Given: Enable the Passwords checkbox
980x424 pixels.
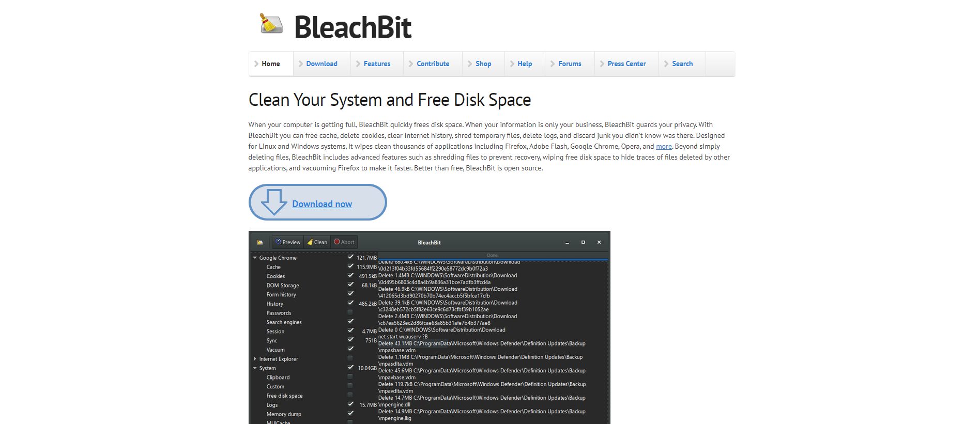Looking at the screenshot, I should pyautogui.click(x=350, y=312).
